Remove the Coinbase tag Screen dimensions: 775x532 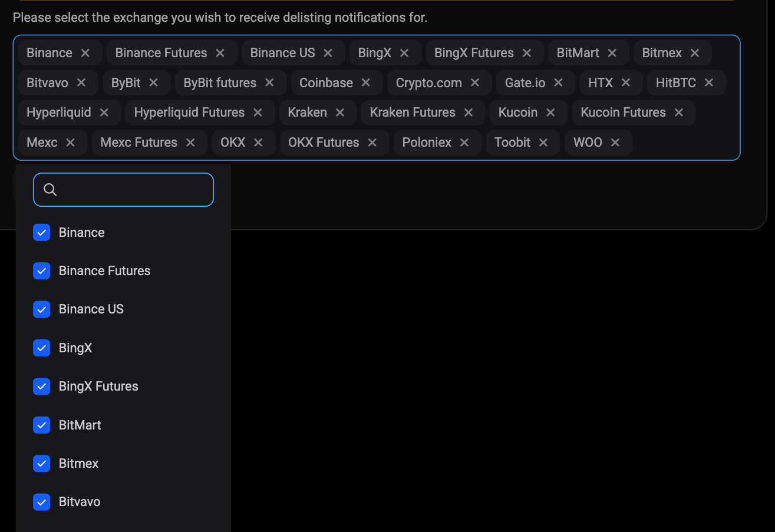366,83
